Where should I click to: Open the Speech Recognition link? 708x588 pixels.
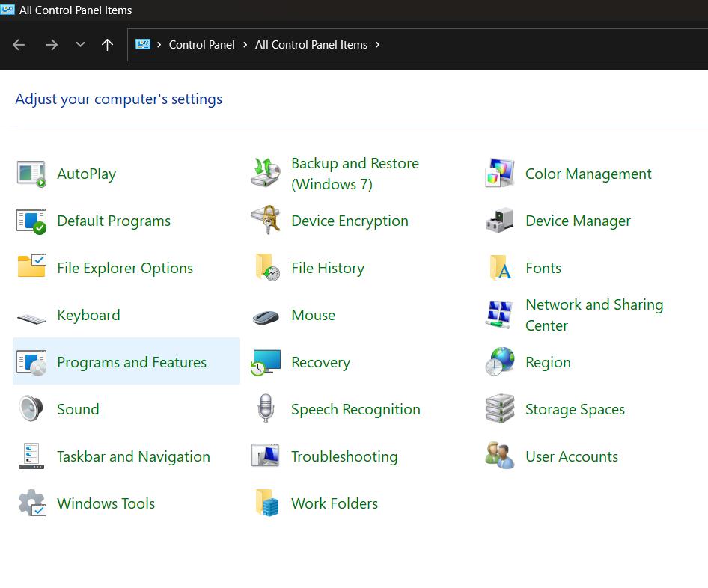tap(355, 409)
